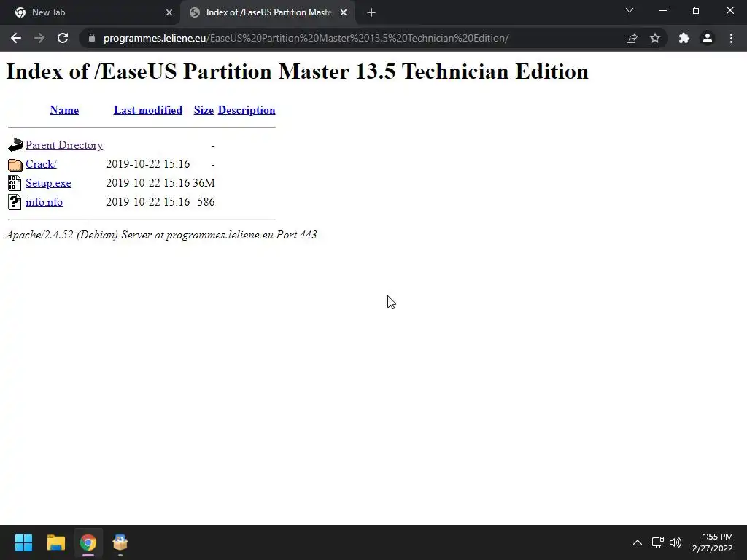Screen dimensions: 747x560
Task: Open volume control tray icon
Action: pyautogui.click(x=676, y=542)
